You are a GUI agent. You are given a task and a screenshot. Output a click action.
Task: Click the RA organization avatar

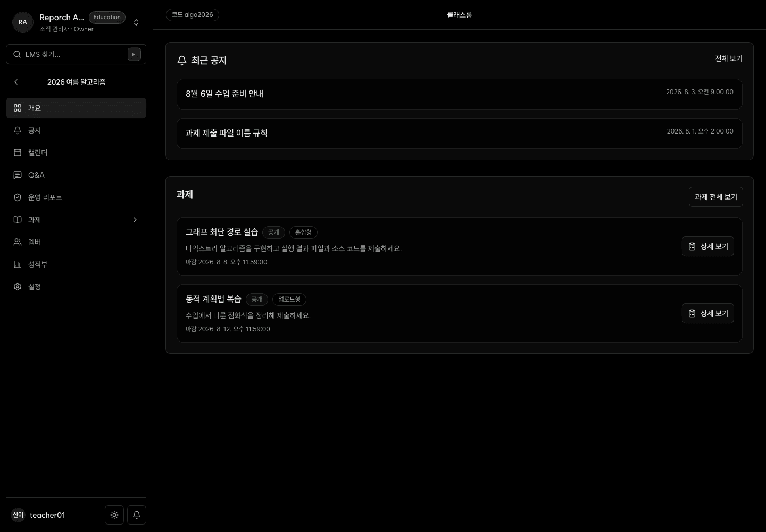click(x=23, y=22)
